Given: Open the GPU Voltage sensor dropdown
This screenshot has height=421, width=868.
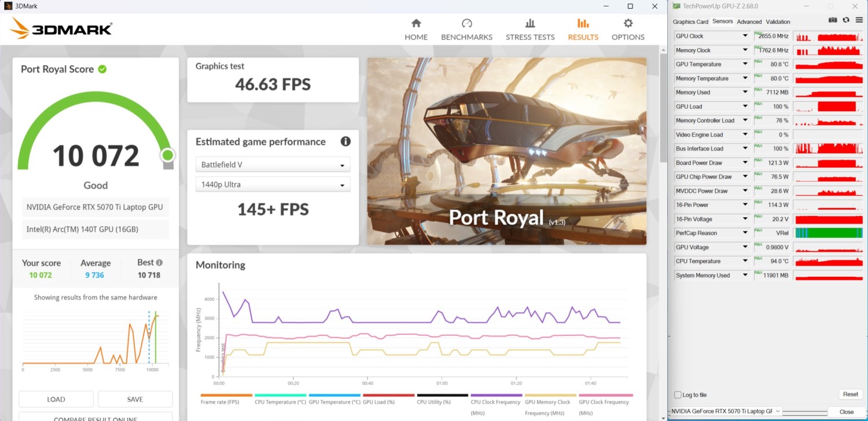Looking at the screenshot, I should click(745, 247).
